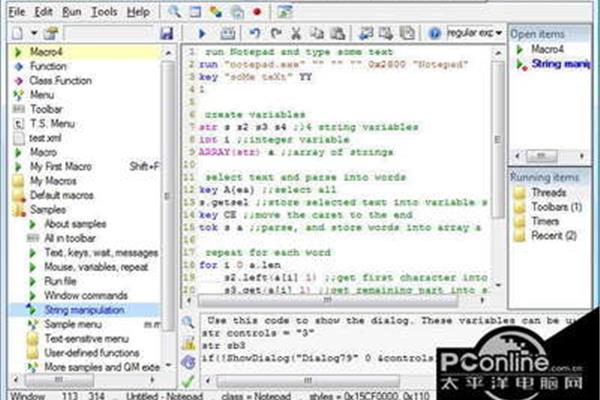
Task: Select the T.S. Menu item
Action: click(x=52, y=123)
